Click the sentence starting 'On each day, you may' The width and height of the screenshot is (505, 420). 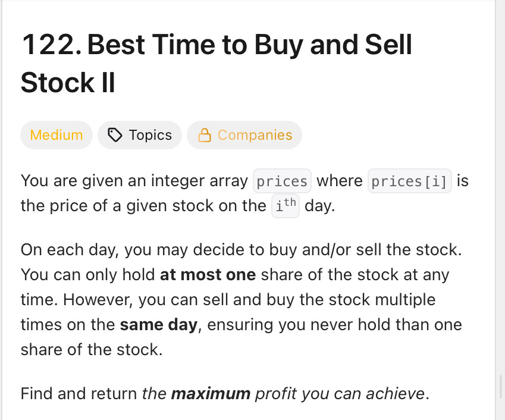[x=241, y=250]
